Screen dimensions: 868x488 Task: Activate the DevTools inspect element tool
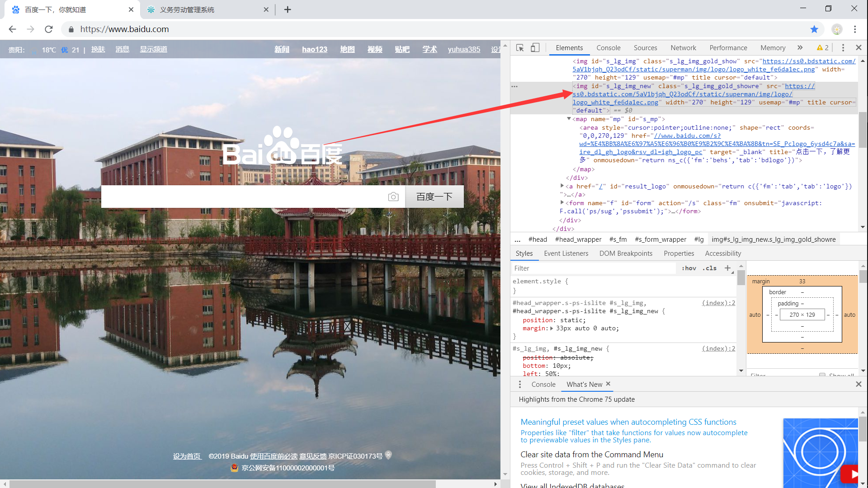click(x=520, y=48)
